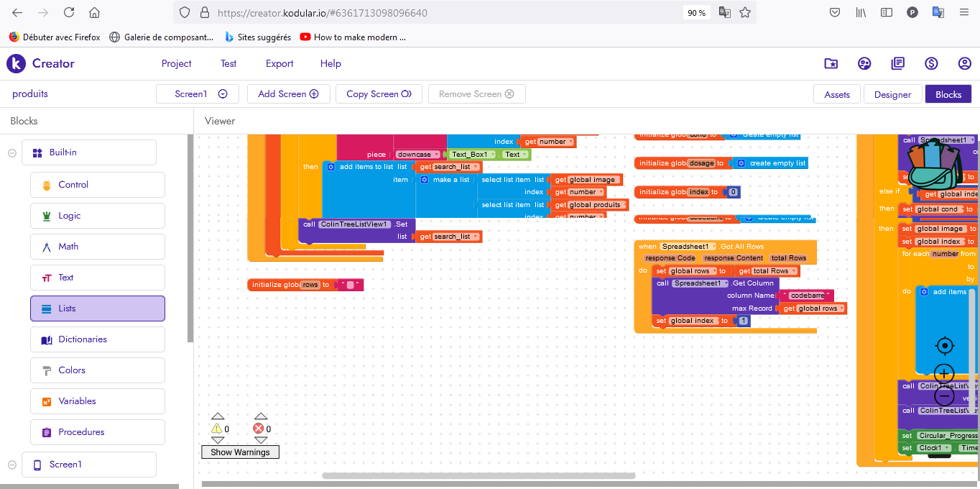Open the Help menu
Image resolution: width=980 pixels, height=489 pixels.
pyautogui.click(x=330, y=63)
